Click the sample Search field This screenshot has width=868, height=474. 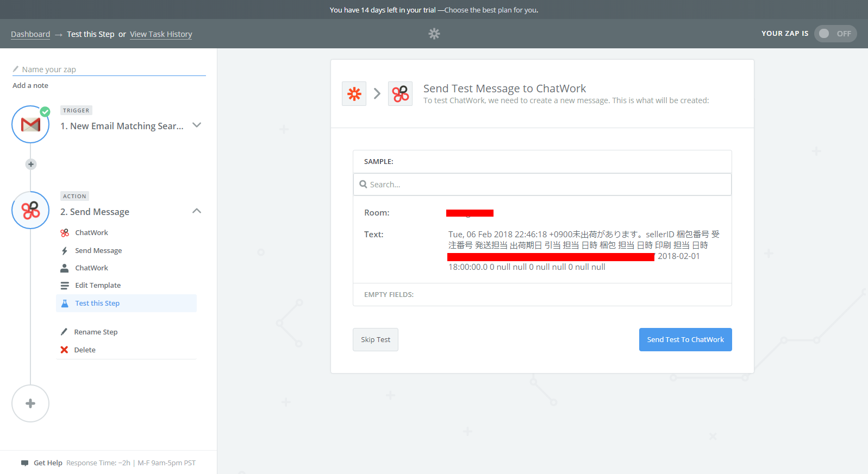tap(542, 185)
